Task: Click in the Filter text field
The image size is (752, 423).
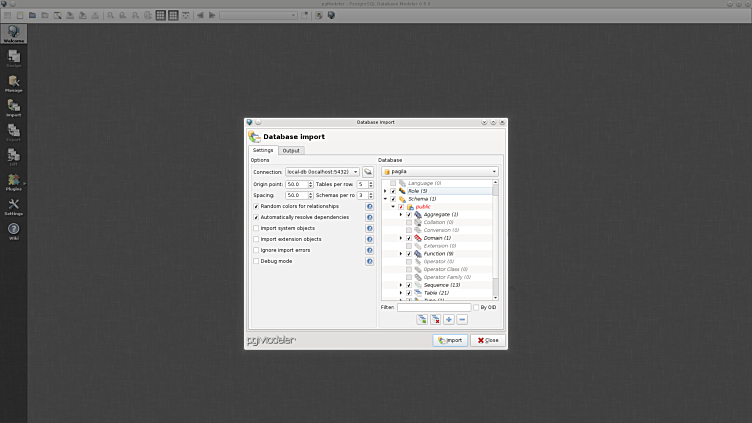Action: pyautogui.click(x=433, y=307)
